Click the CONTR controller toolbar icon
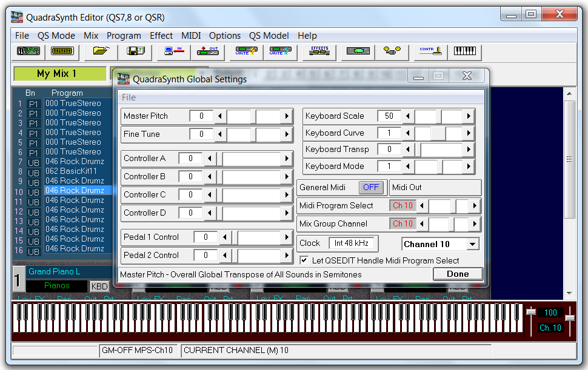 coord(431,52)
